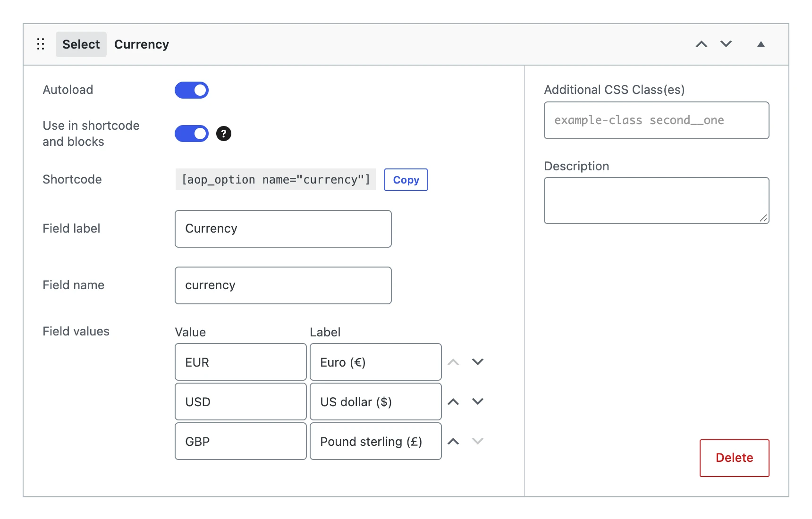Viewport: 812px width, 519px height.
Task: Click the Autoload label text
Action: [x=68, y=90]
